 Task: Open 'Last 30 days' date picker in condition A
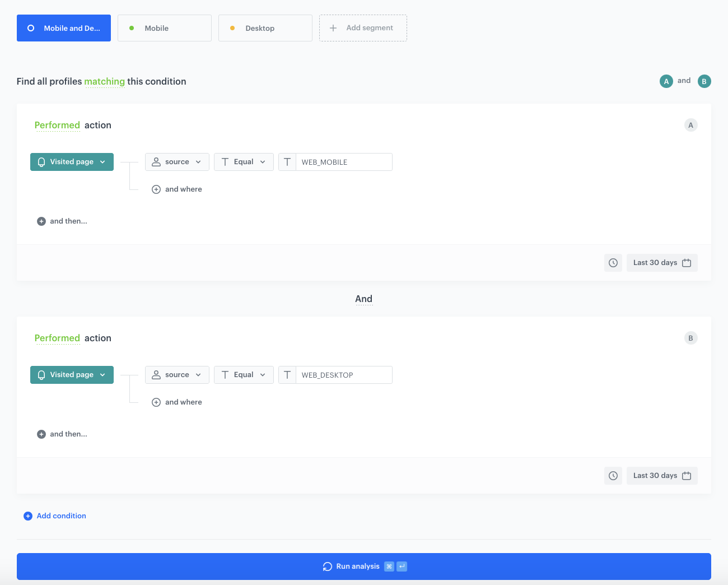[661, 263]
